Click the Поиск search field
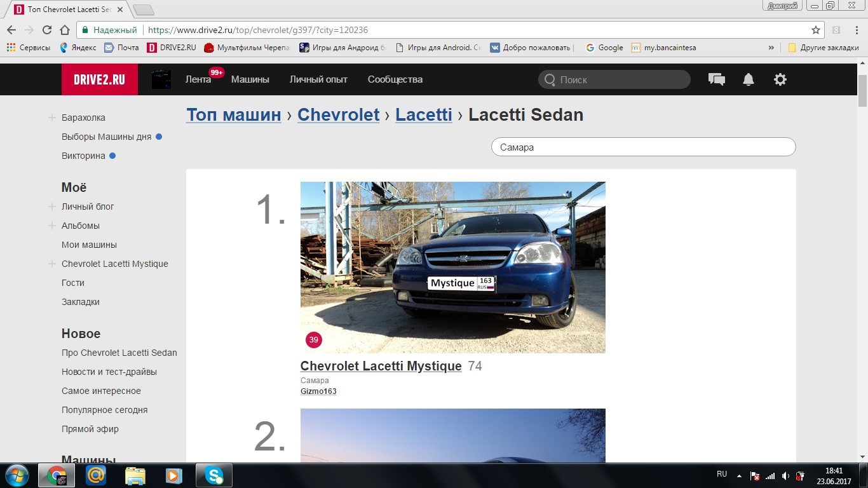868x488 pixels. tap(614, 79)
